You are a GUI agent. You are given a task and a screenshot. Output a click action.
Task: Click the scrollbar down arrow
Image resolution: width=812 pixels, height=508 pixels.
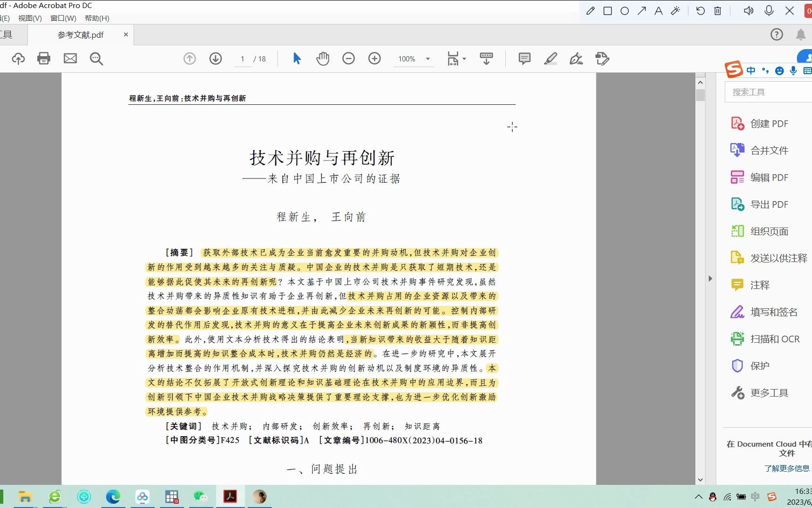point(700,480)
